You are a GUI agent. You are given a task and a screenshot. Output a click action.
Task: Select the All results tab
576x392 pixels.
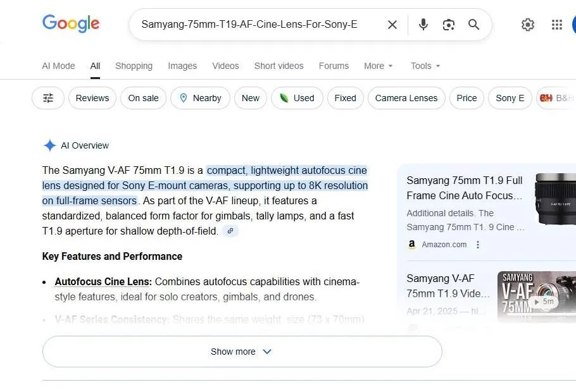click(x=95, y=66)
